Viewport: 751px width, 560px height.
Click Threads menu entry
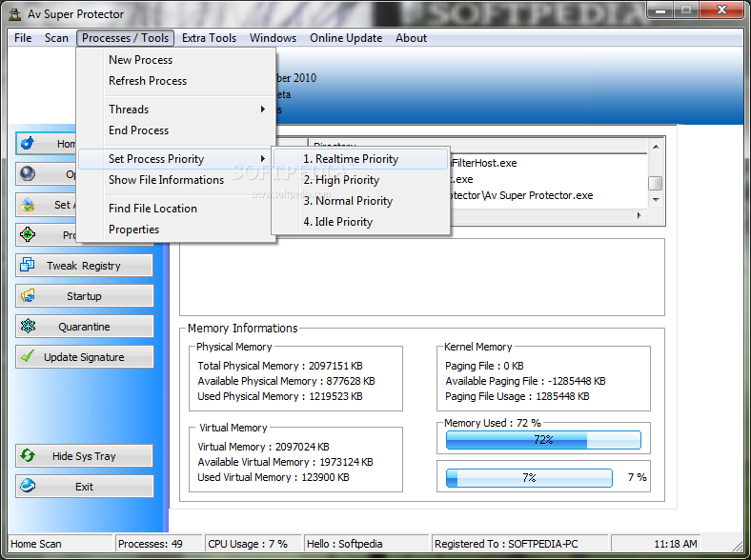[175, 110]
